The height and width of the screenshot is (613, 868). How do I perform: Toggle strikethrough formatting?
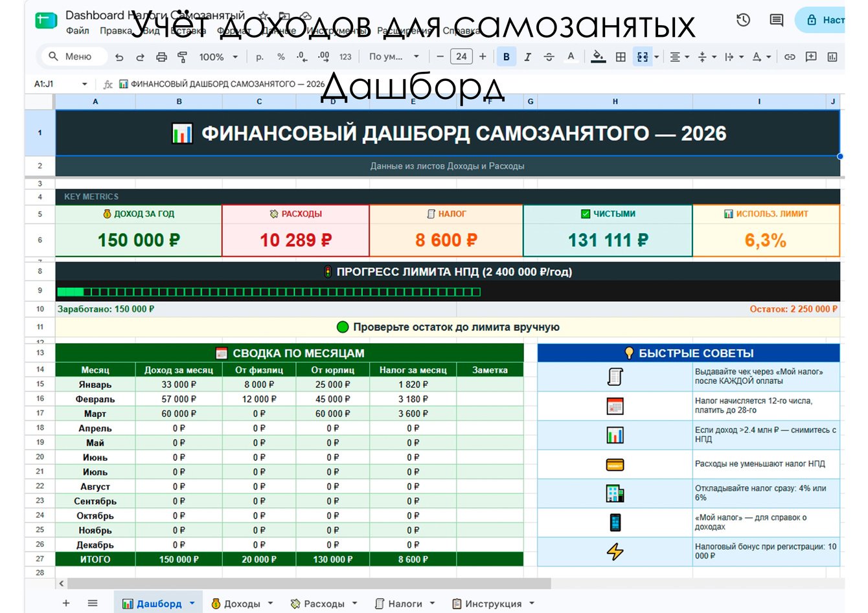coord(549,57)
